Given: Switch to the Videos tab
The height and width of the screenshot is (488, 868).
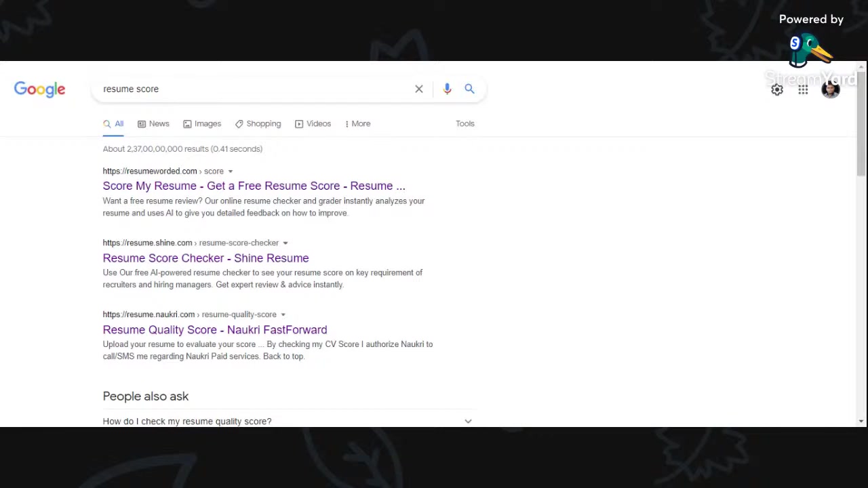Looking at the screenshot, I should coord(313,123).
